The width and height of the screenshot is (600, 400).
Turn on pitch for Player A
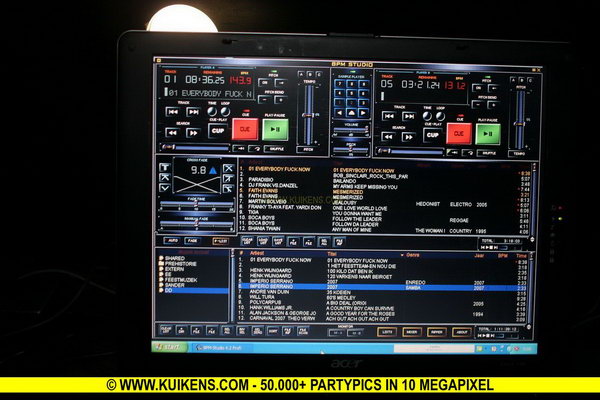coord(264,83)
